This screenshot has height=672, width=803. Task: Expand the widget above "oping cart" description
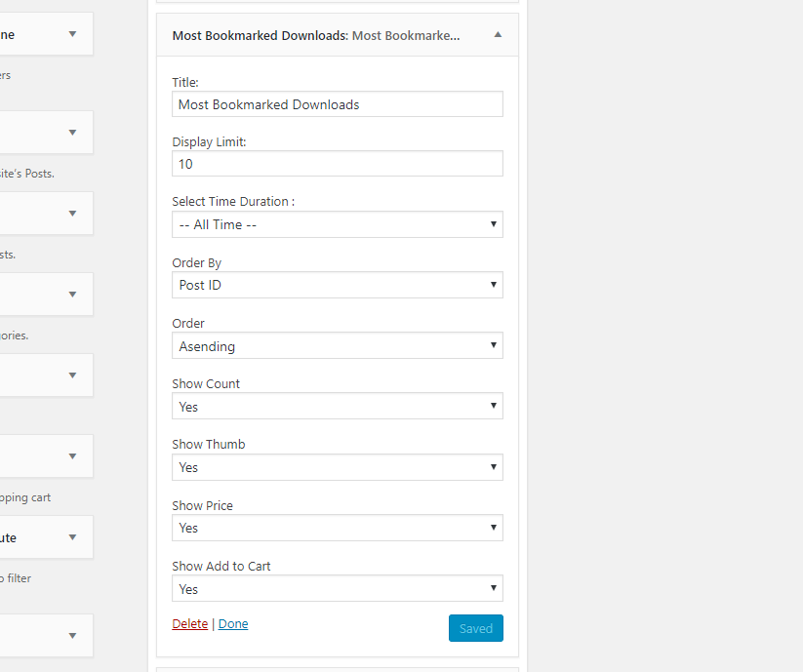coord(72,455)
